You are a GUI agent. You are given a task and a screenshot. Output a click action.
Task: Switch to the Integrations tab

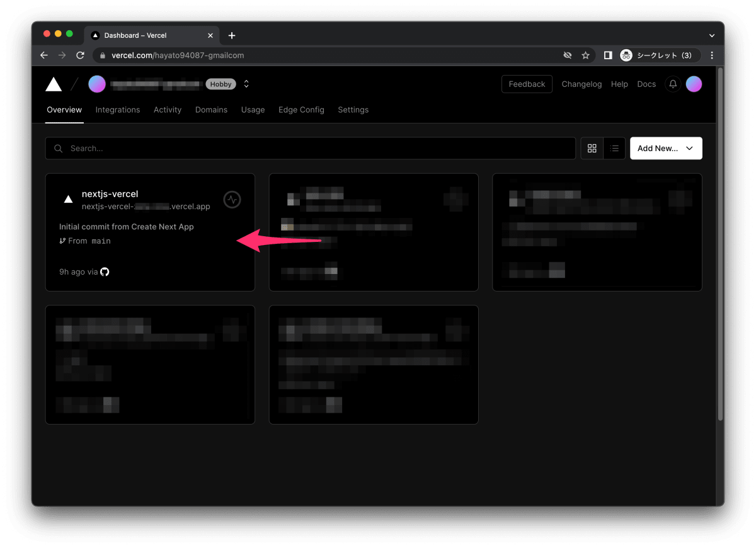pos(118,110)
